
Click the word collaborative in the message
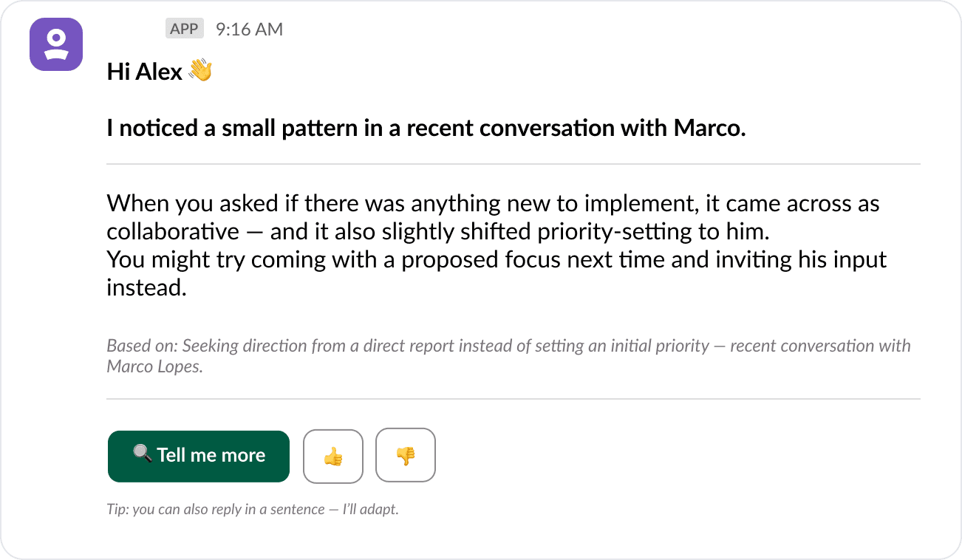173,232
